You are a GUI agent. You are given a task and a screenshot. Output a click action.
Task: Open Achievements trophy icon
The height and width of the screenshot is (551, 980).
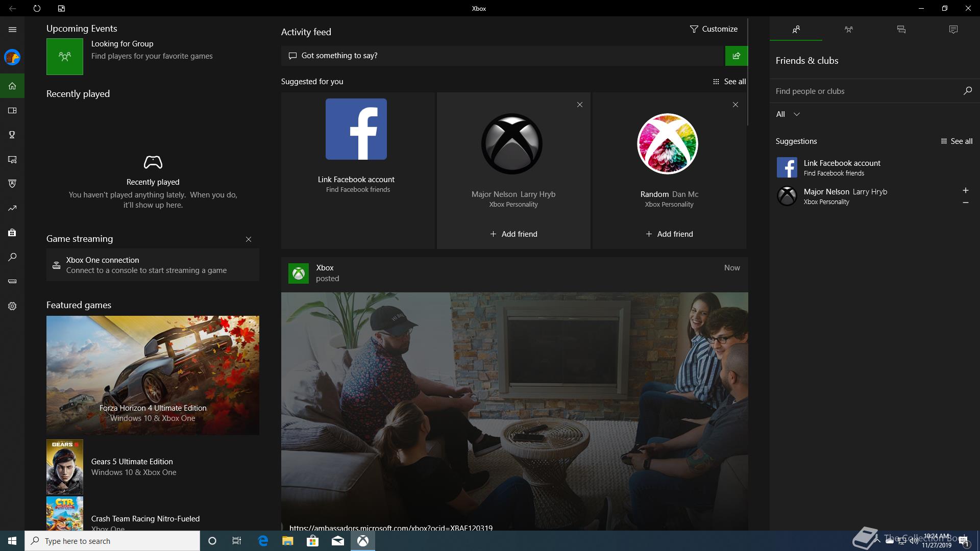pyautogui.click(x=12, y=135)
